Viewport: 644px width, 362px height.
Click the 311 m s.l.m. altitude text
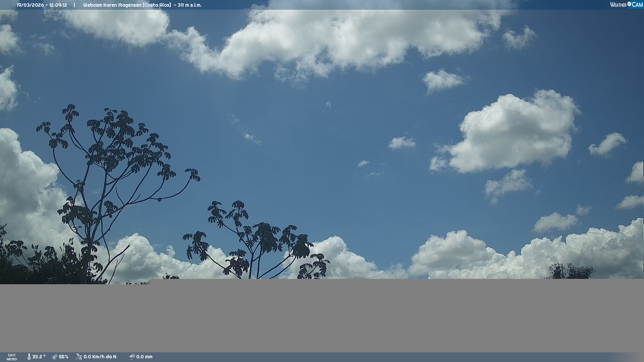click(190, 5)
